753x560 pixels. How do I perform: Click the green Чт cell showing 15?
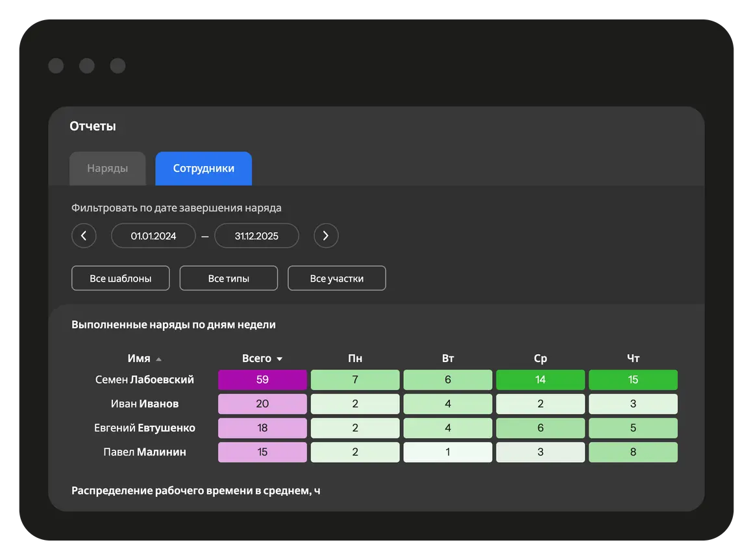click(x=633, y=380)
